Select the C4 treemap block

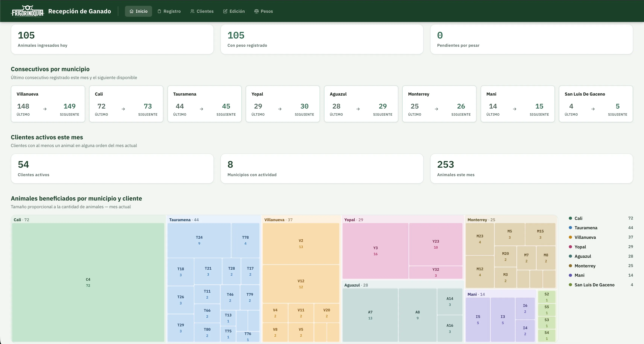click(88, 282)
